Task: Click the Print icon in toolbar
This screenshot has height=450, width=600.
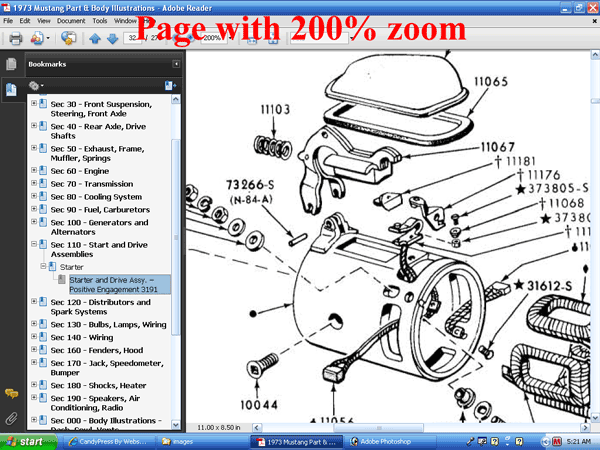Action: coord(15,39)
